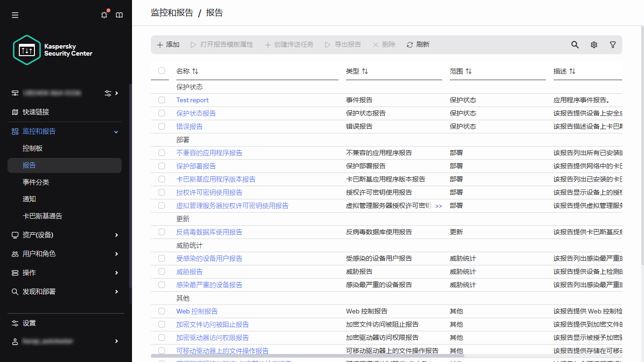This screenshot has width=644, height=362.
Task: Click the 添加 button to add a report
Action: coord(168,44)
